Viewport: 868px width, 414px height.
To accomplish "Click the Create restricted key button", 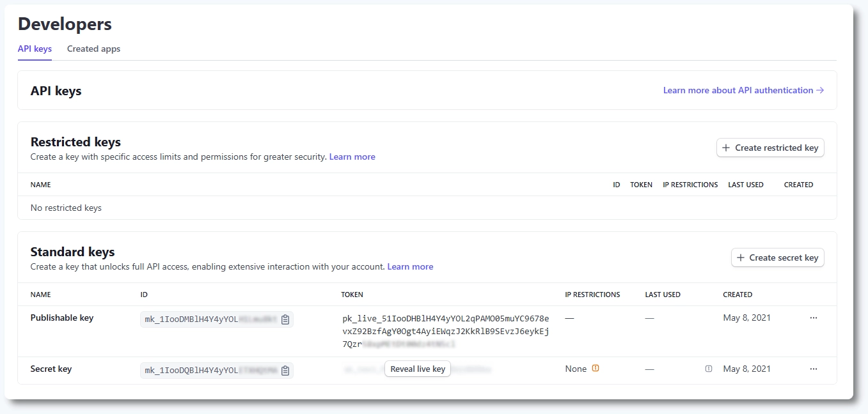I will point(770,148).
